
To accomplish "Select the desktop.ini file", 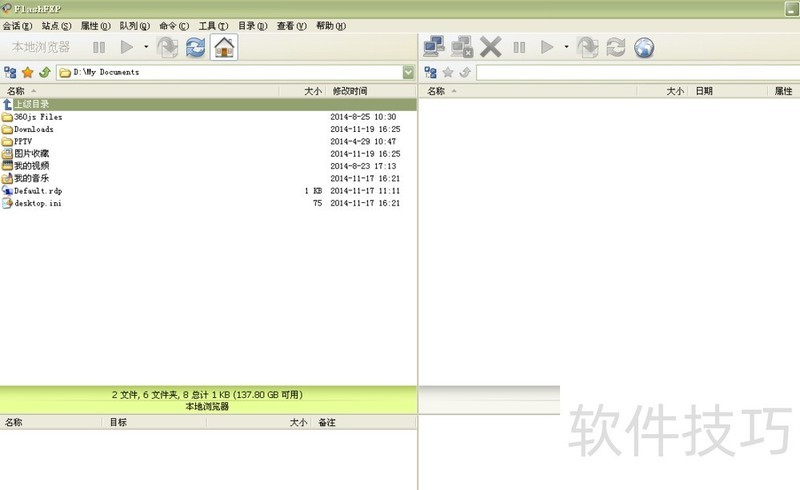I will (x=208, y=203).
